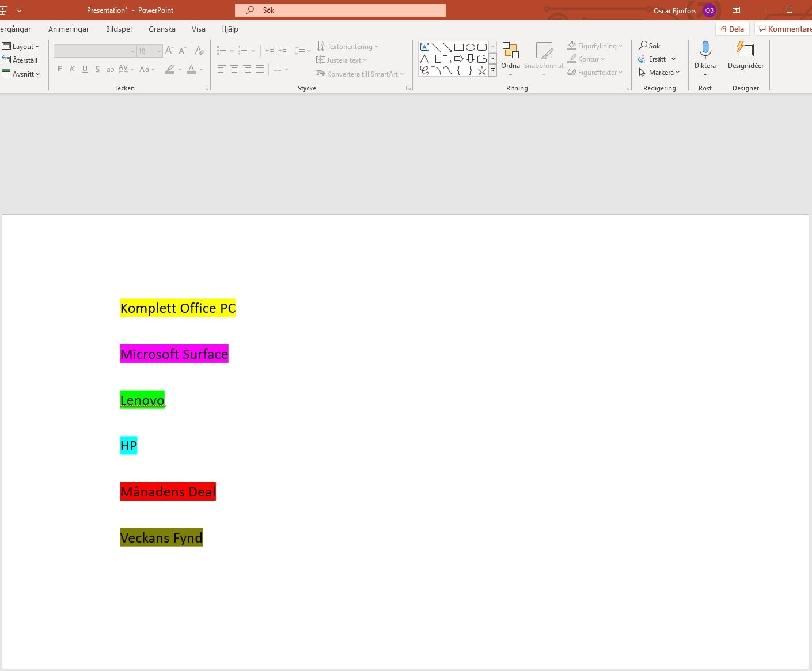Open the Avsnitt section dropdown
This screenshot has height=671, width=812.
(21, 74)
